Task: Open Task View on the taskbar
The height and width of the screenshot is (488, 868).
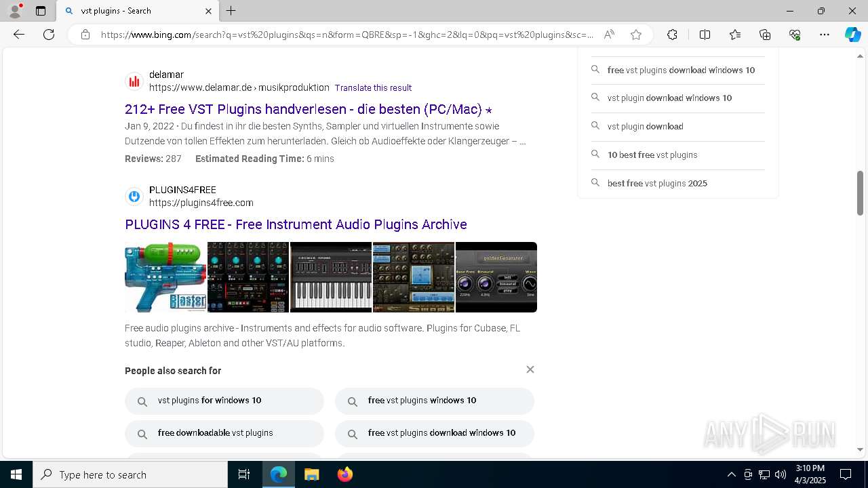Action: click(x=244, y=474)
